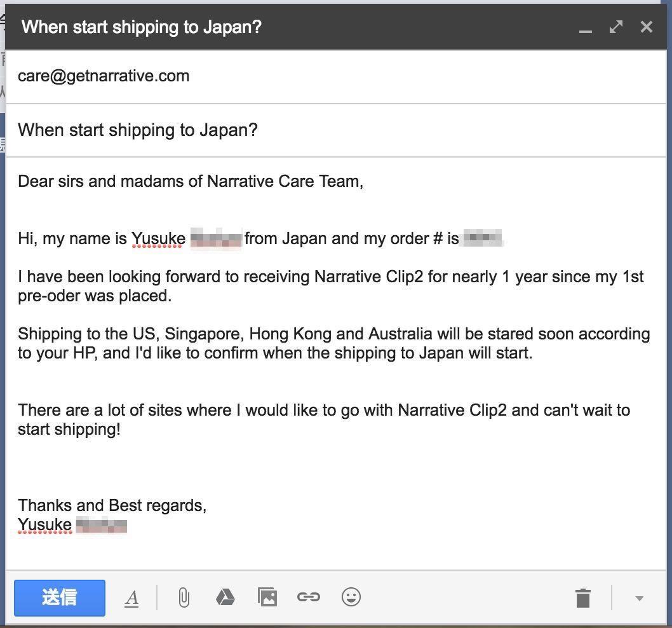Viewport: 672px width, 628px height.
Task: Send the email with the blue 送信 button
Action: coord(60,597)
